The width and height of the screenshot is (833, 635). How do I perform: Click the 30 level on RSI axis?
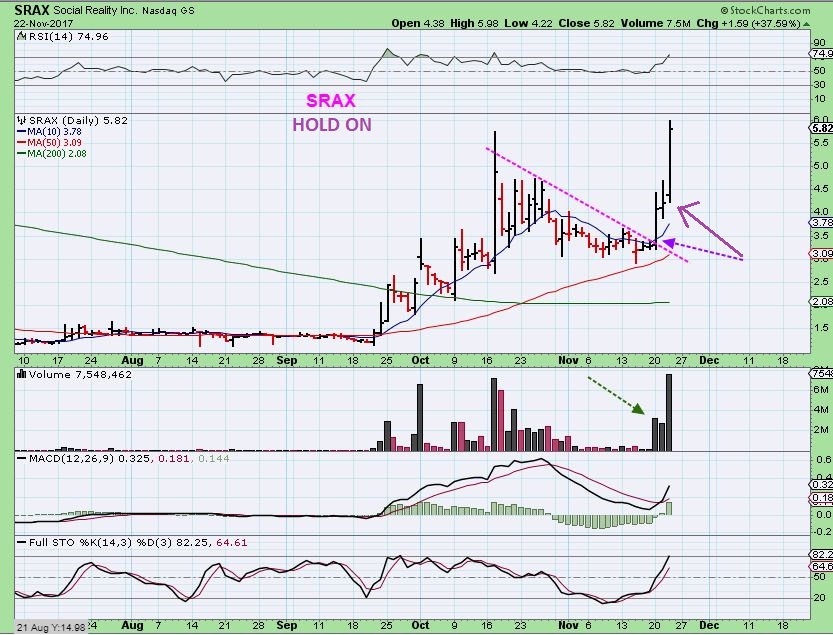(x=819, y=84)
